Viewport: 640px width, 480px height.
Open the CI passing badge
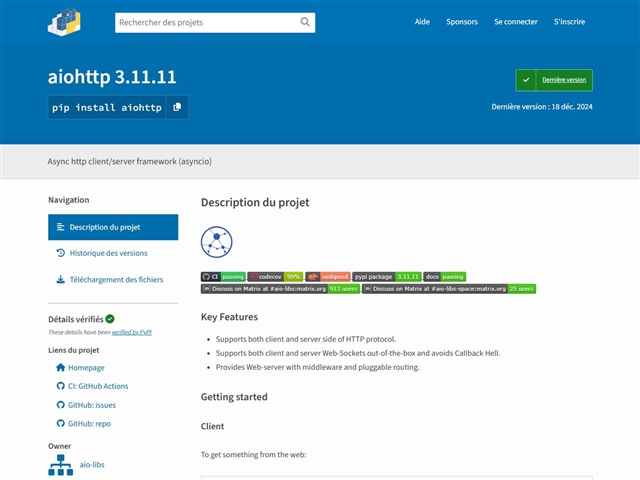(223, 276)
